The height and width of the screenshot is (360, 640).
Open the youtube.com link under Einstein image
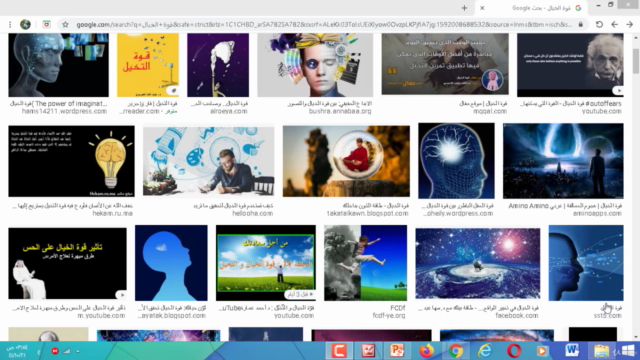(602, 111)
